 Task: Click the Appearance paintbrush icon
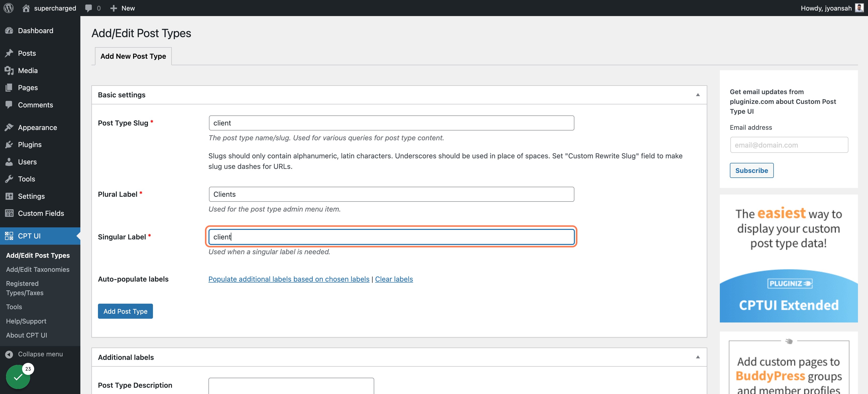point(9,127)
